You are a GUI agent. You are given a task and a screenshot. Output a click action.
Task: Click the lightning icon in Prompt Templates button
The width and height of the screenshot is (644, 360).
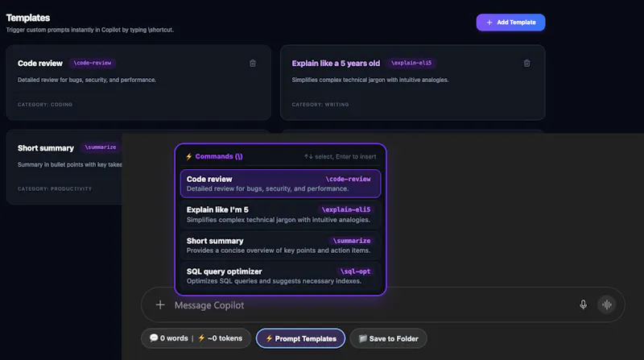[269, 338]
